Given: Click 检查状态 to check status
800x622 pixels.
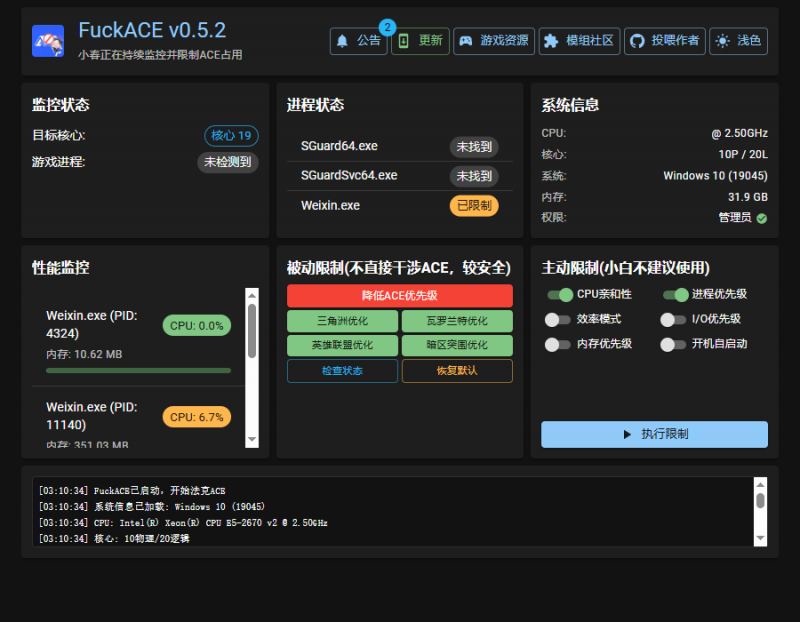Looking at the screenshot, I should [343, 371].
